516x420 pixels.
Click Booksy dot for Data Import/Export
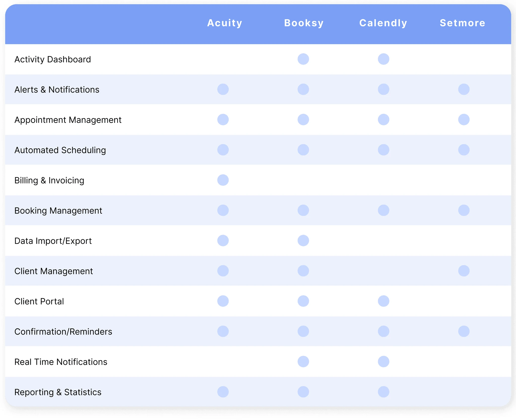[303, 241]
